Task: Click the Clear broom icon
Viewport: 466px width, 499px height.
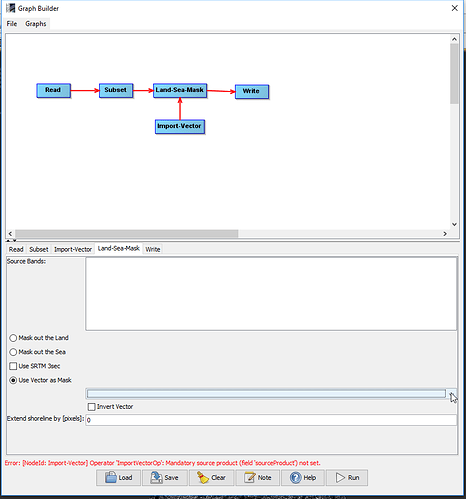Action: [203, 477]
